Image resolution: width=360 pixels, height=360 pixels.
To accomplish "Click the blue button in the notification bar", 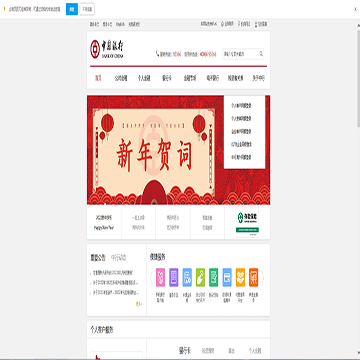I will tap(72, 9).
